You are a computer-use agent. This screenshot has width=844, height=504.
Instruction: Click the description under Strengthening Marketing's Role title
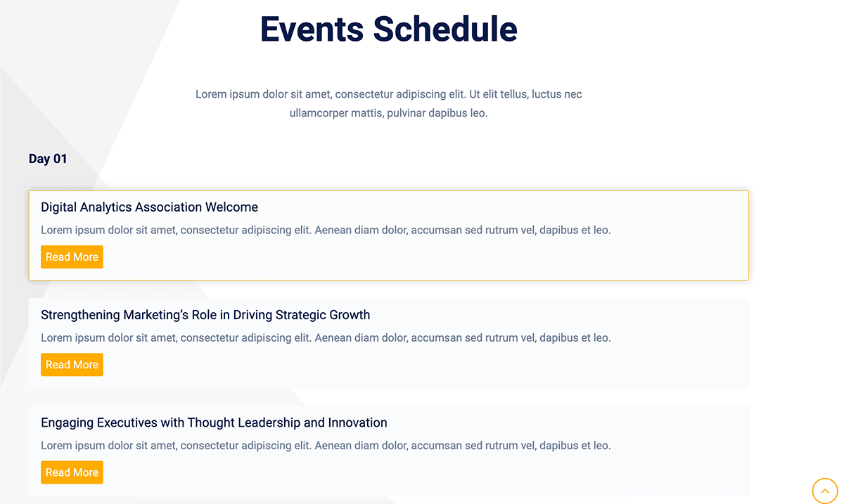(326, 337)
